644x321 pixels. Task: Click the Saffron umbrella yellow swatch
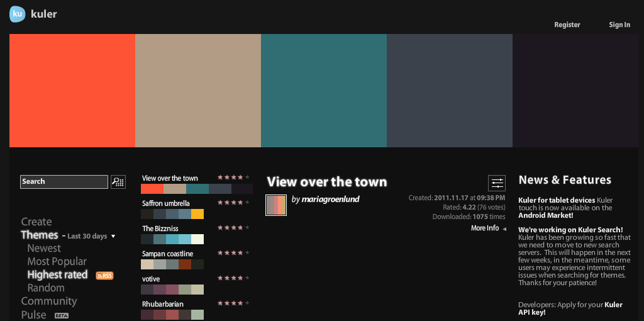(x=197, y=214)
